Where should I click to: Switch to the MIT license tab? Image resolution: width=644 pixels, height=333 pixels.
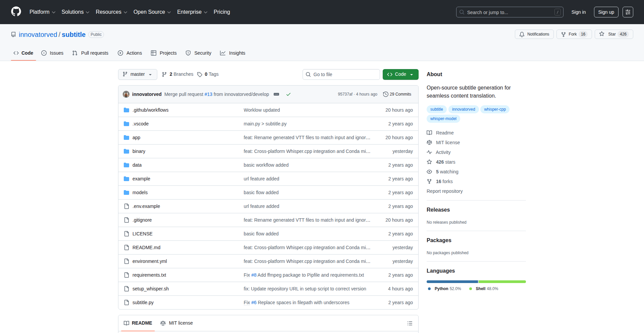pyautogui.click(x=177, y=323)
